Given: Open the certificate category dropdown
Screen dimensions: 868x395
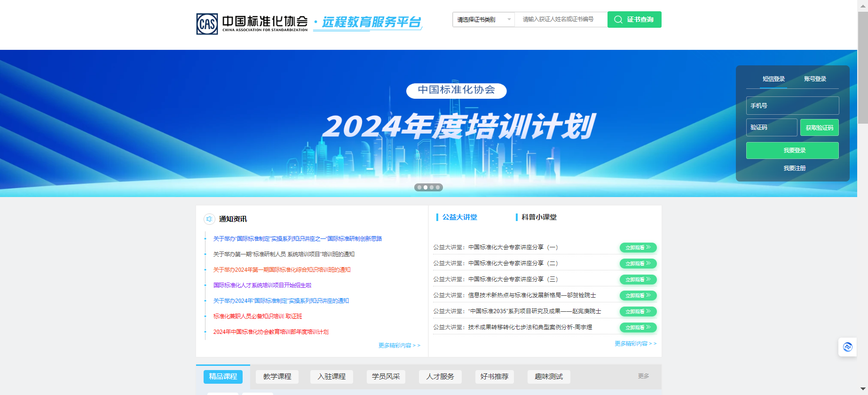Looking at the screenshot, I should [x=483, y=20].
